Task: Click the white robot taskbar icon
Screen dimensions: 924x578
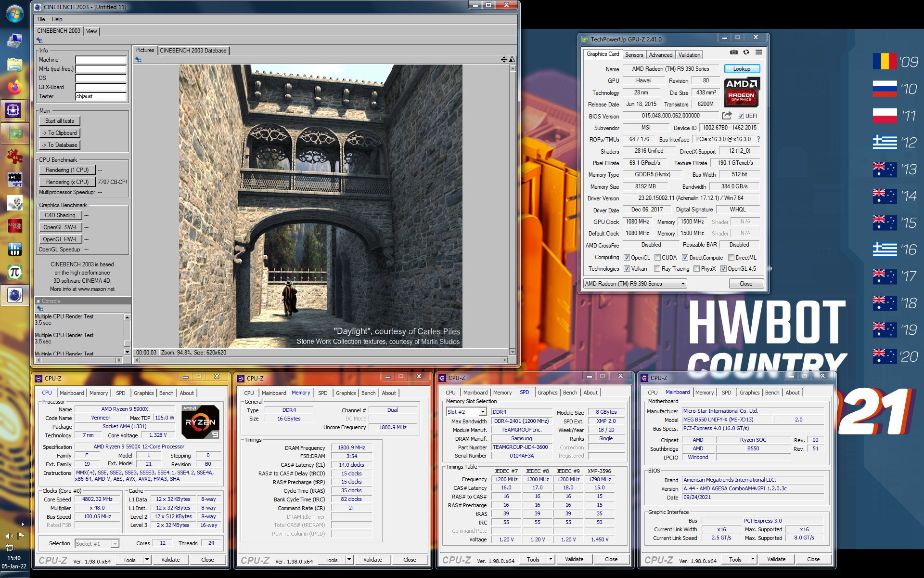Action: point(14,203)
